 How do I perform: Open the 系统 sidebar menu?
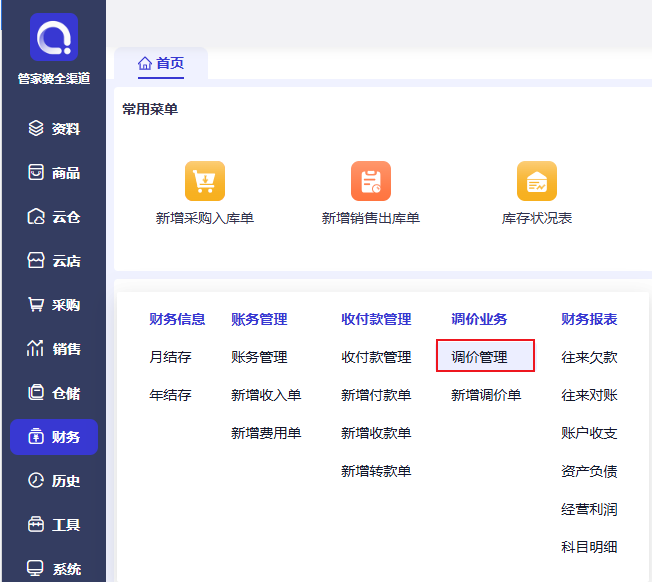(54, 569)
